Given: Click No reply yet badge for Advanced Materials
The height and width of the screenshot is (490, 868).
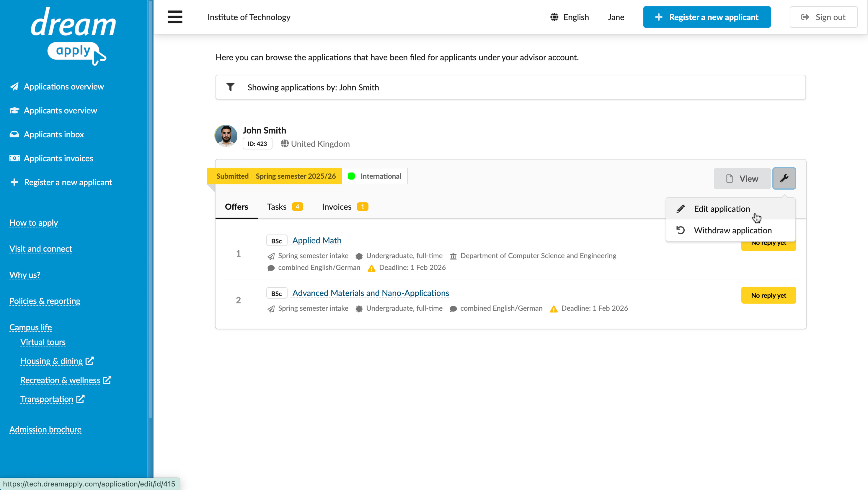Looking at the screenshot, I should [768, 295].
